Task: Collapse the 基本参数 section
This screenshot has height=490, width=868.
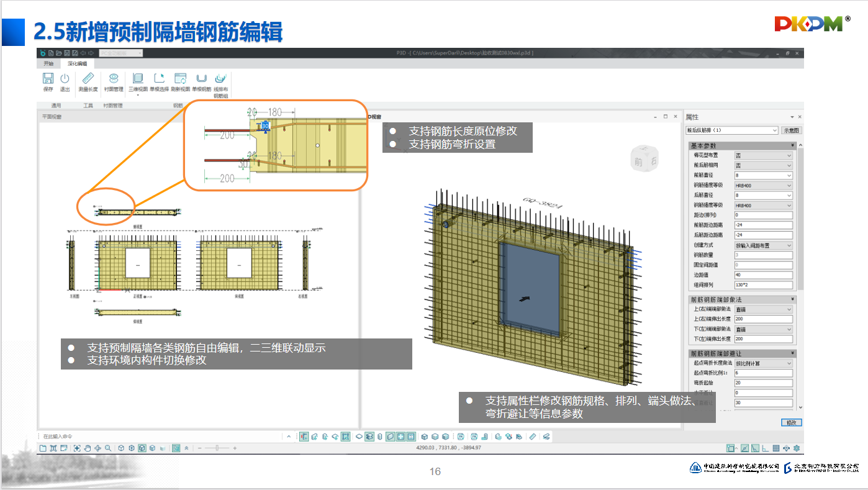Action: [x=793, y=145]
